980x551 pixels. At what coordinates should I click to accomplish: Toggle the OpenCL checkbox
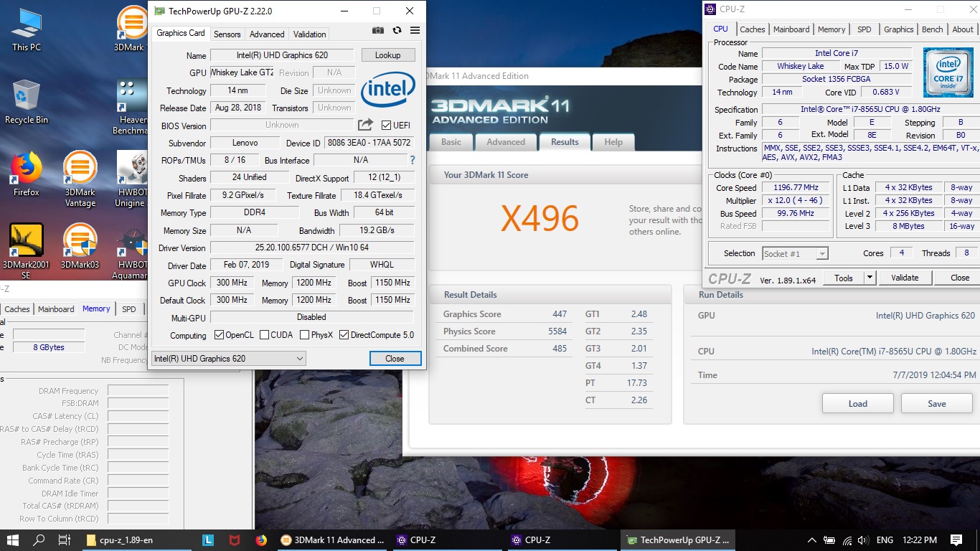(220, 335)
